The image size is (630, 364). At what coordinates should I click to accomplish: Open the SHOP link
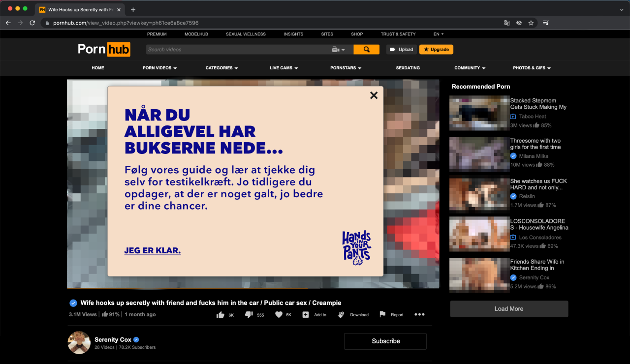pyautogui.click(x=357, y=34)
